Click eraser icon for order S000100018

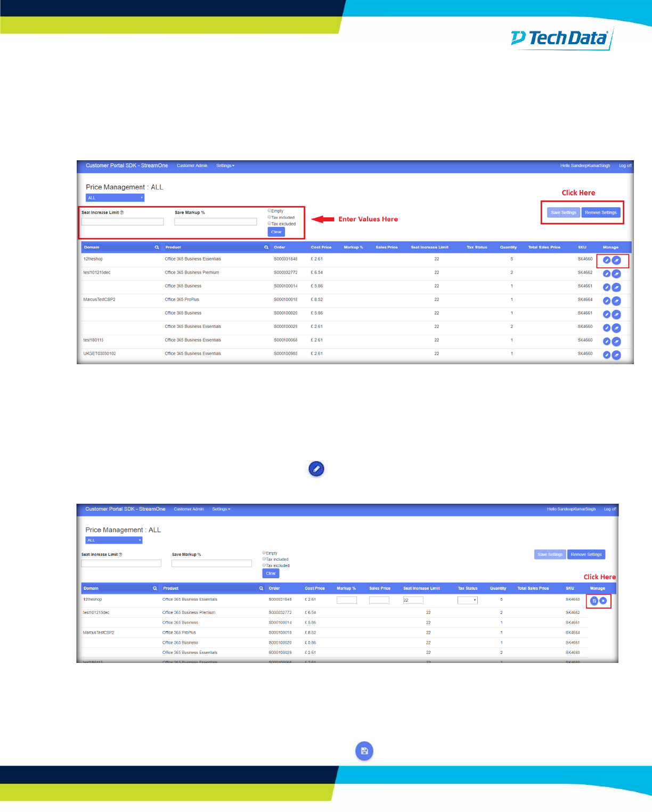(616, 301)
